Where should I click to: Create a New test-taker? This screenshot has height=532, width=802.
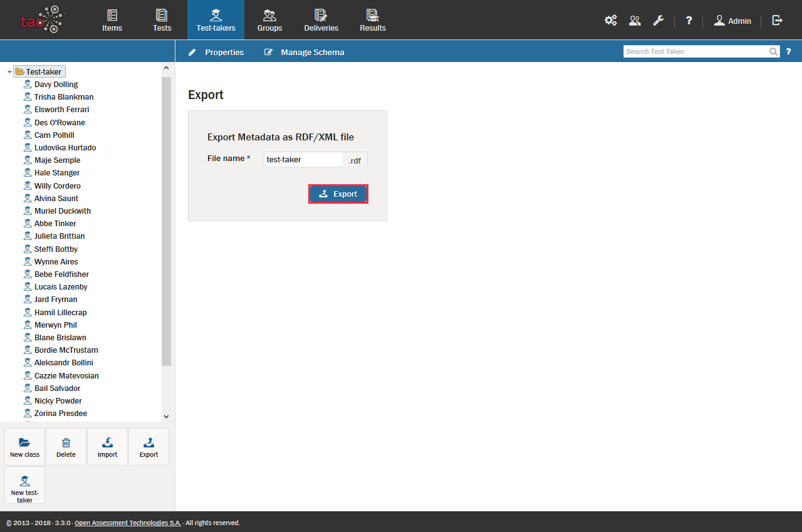click(x=24, y=484)
